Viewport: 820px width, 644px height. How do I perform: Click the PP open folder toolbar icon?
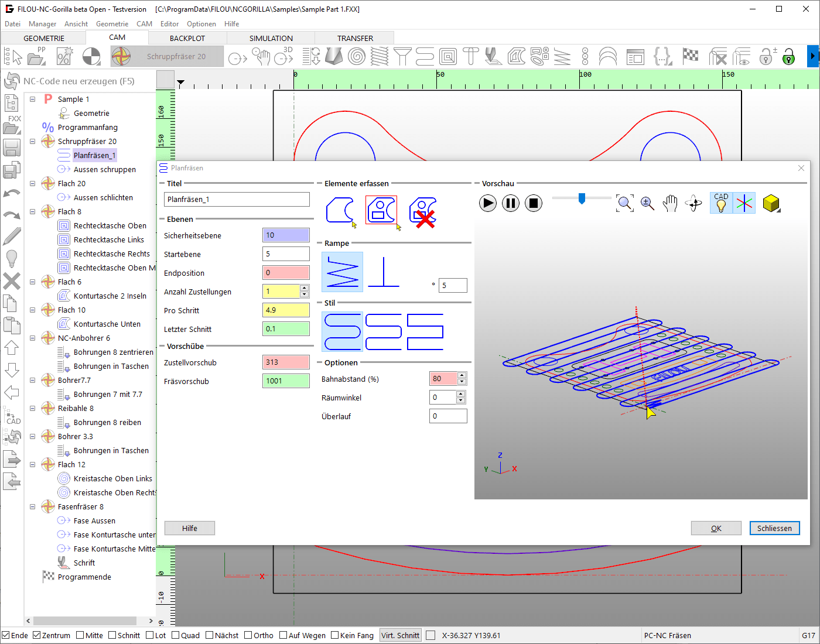pos(37,57)
